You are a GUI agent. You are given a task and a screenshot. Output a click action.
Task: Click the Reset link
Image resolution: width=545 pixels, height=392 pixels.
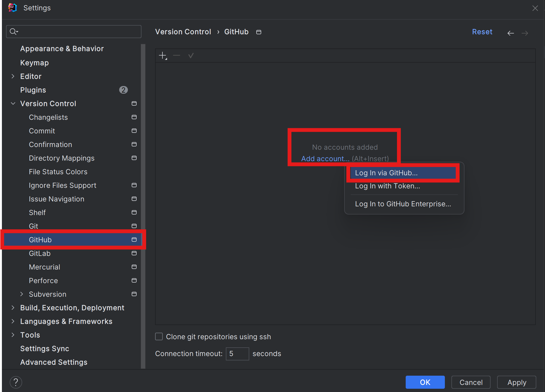coord(482,32)
